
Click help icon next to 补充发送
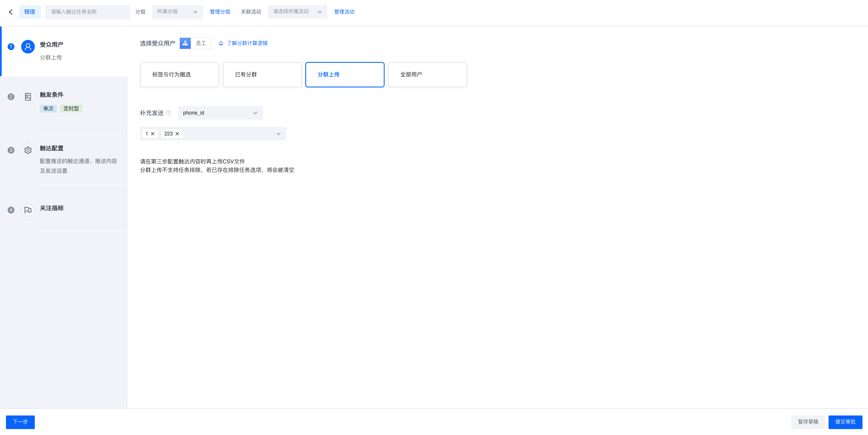coord(168,113)
